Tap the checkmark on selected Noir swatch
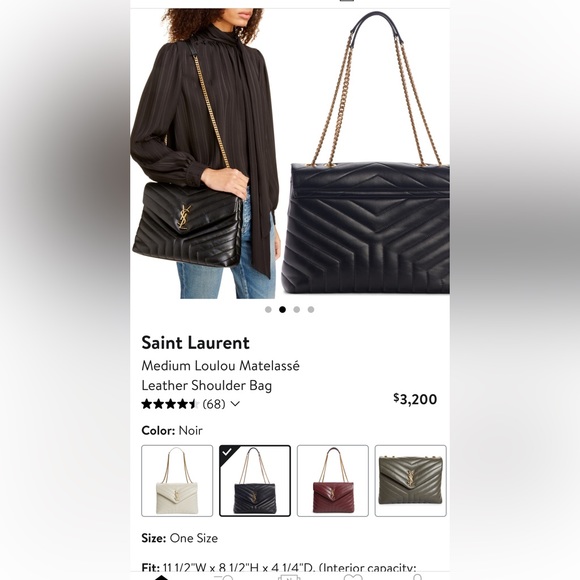580x580 pixels. (227, 451)
